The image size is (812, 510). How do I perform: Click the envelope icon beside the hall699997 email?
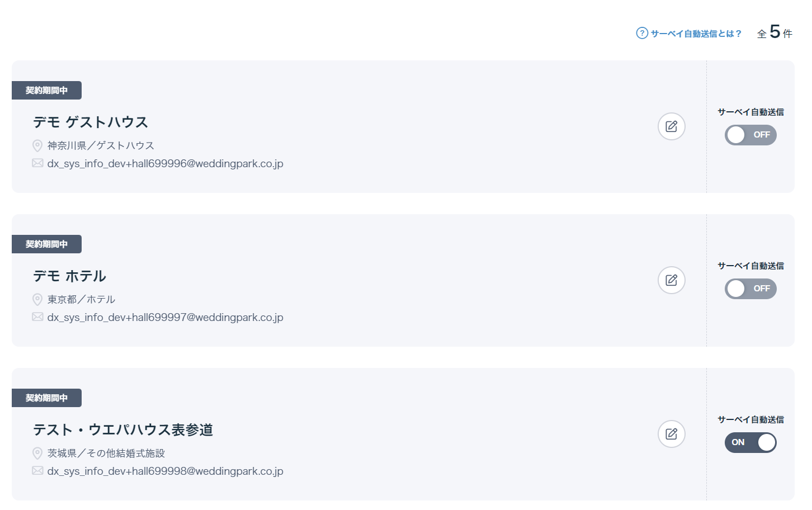(37, 317)
